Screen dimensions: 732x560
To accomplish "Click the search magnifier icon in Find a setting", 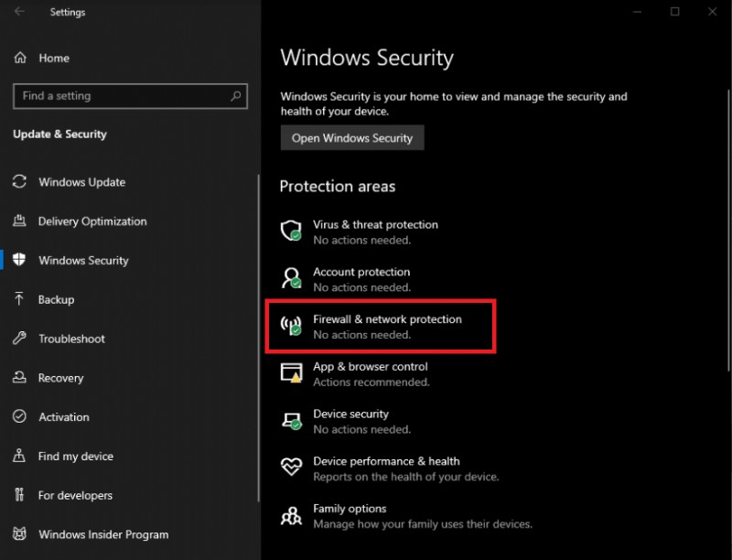I will point(236,96).
